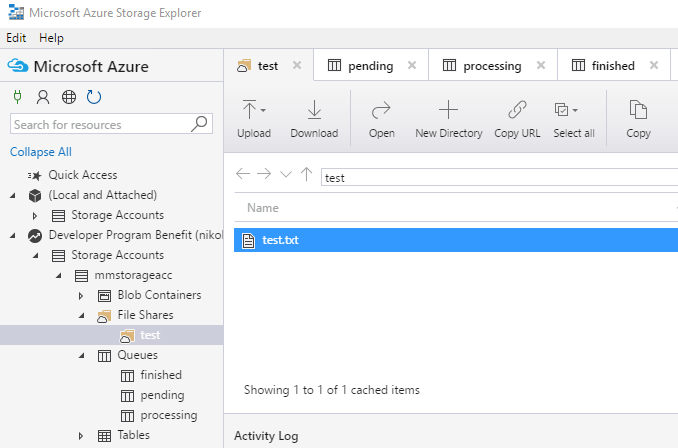678x448 pixels.
Task: Close the processing tab
Action: [541, 65]
